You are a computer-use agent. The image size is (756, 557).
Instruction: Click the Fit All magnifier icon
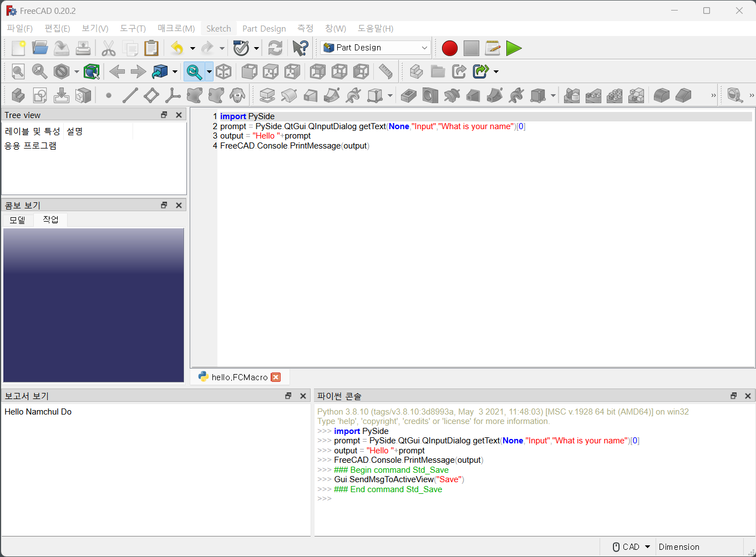pyautogui.click(x=18, y=71)
